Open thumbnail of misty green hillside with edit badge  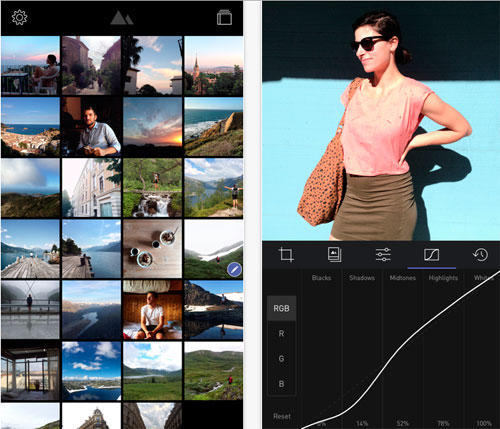[214, 249]
